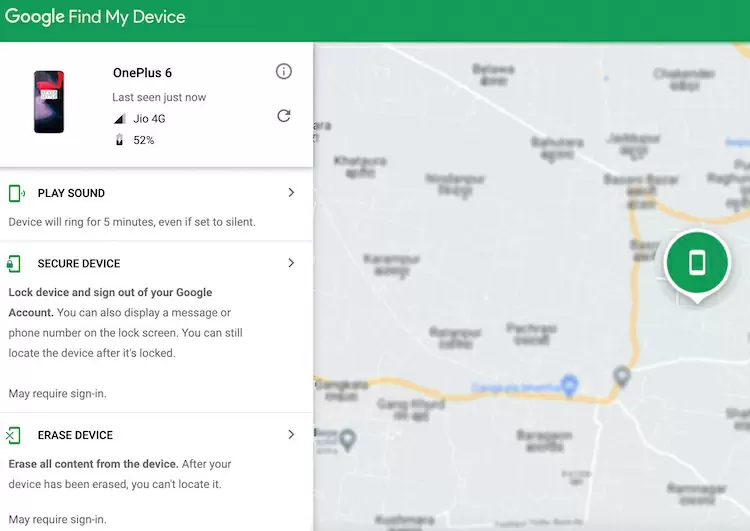Image resolution: width=750 pixels, height=531 pixels.
Task: Click the battery icon beside 52%
Action: pyautogui.click(x=119, y=140)
